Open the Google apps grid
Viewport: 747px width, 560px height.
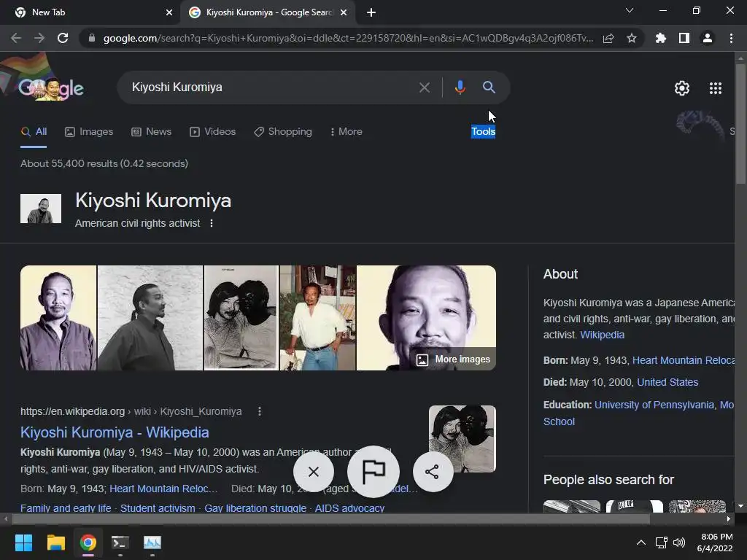(716, 88)
